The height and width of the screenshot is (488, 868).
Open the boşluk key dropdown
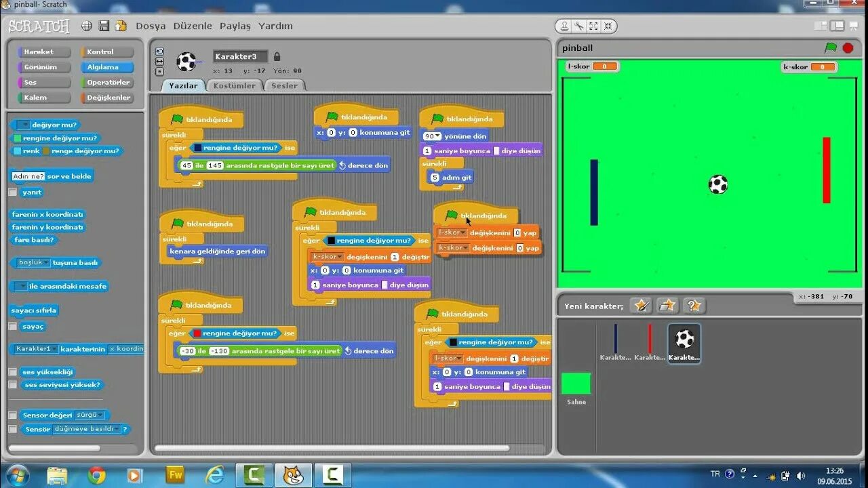tap(33, 262)
